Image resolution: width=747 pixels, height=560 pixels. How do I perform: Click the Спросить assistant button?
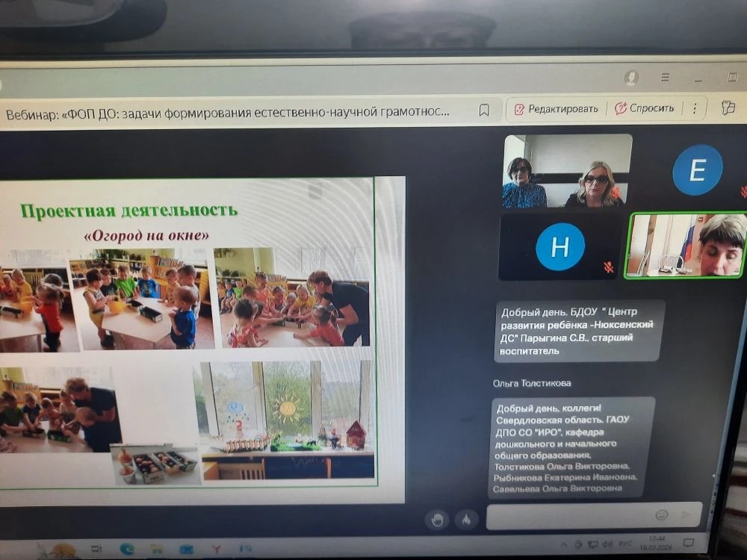coord(644,108)
